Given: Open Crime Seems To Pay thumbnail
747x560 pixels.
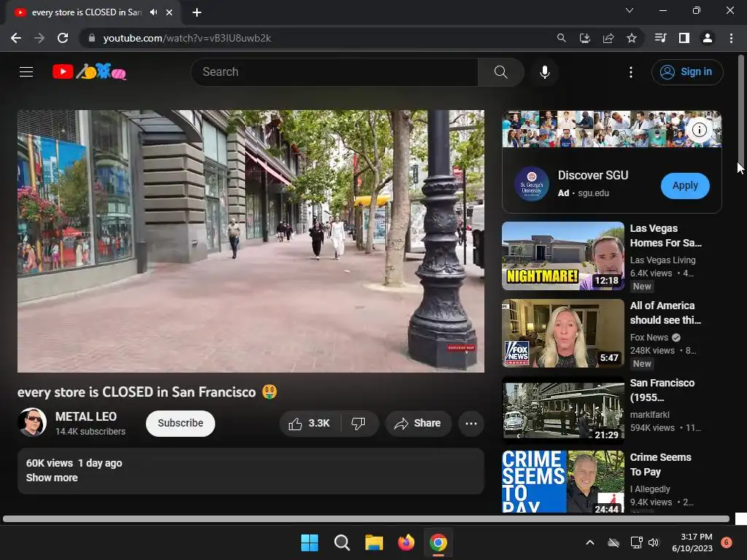Looking at the screenshot, I should point(562,482).
